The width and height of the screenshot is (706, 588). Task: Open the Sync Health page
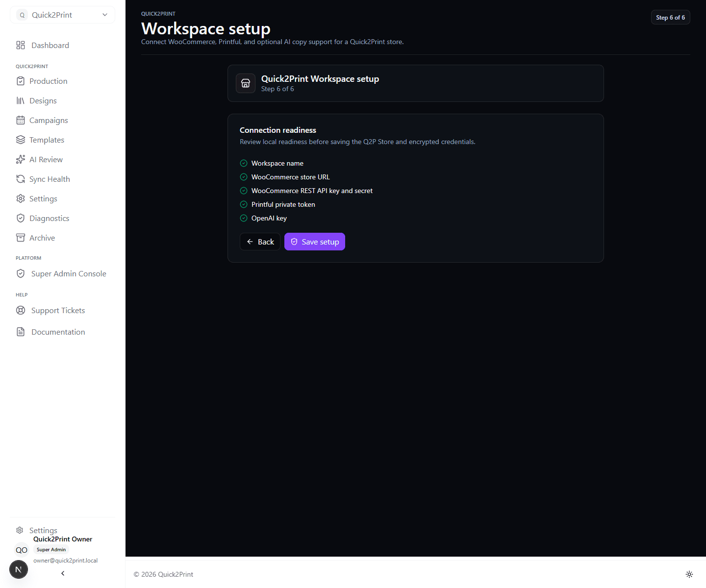pos(62,179)
